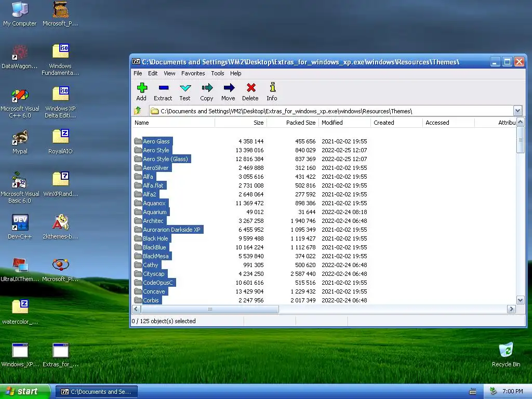Select Extras_for desktop executable icon
The image size is (532, 399).
point(60,355)
